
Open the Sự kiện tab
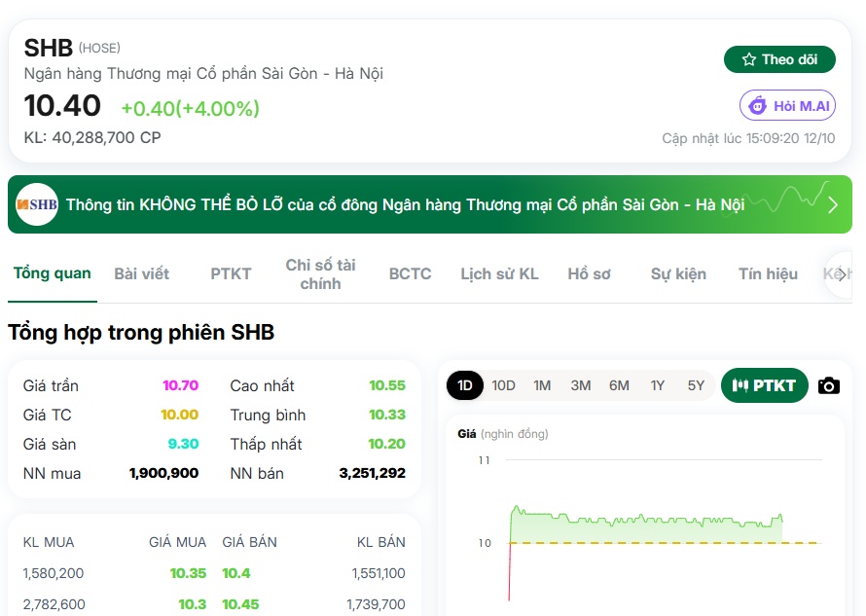click(x=678, y=274)
